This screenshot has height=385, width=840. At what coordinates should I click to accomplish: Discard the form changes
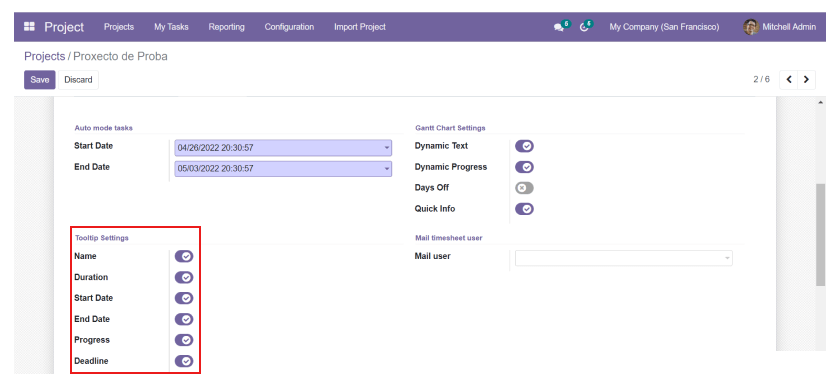tap(78, 80)
